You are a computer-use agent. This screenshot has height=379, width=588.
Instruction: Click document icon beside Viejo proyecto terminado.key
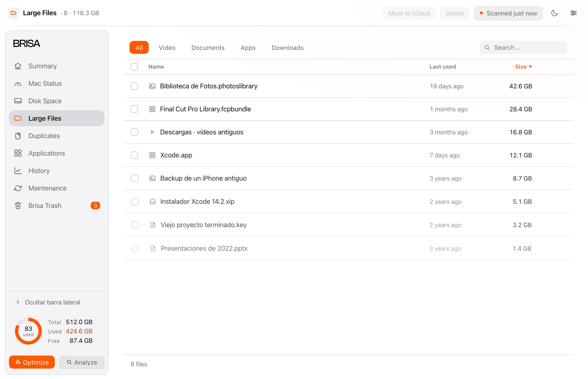point(153,225)
